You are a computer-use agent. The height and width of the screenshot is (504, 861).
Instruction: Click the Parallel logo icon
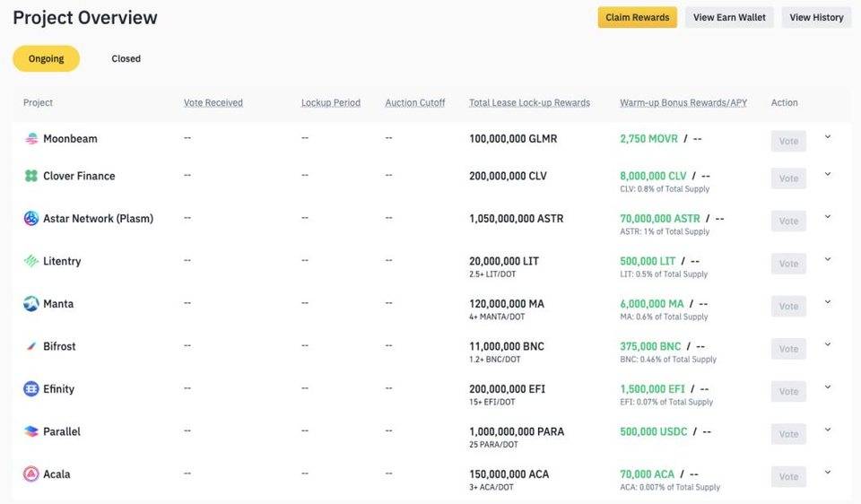tap(31, 431)
